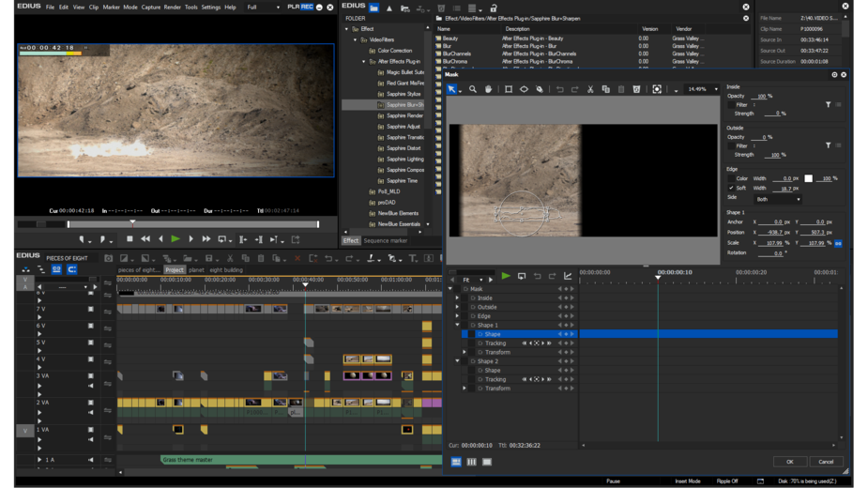
Task: Click loop playback icon in Mask timeline
Action: pos(522,276)
